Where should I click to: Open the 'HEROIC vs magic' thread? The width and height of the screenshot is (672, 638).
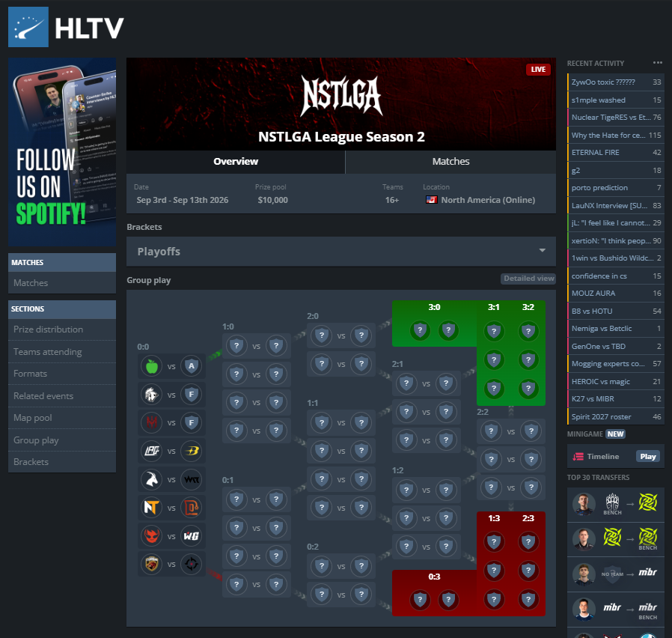pos(615,381)
